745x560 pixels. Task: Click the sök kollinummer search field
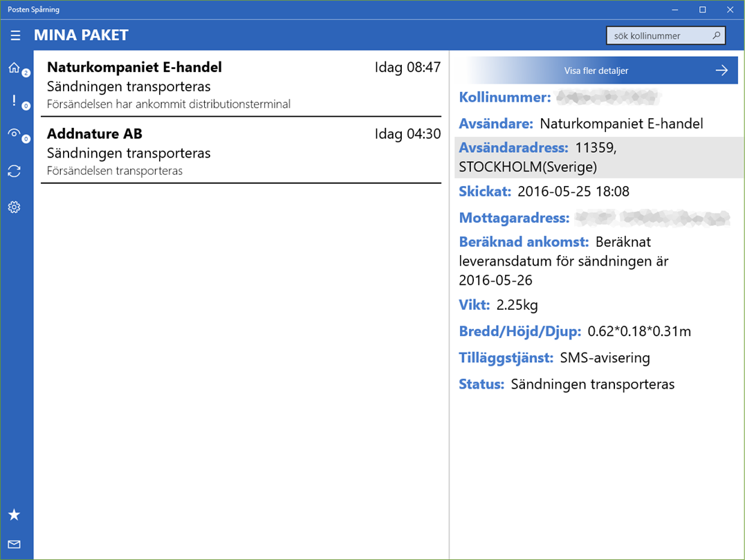point(665,36)
